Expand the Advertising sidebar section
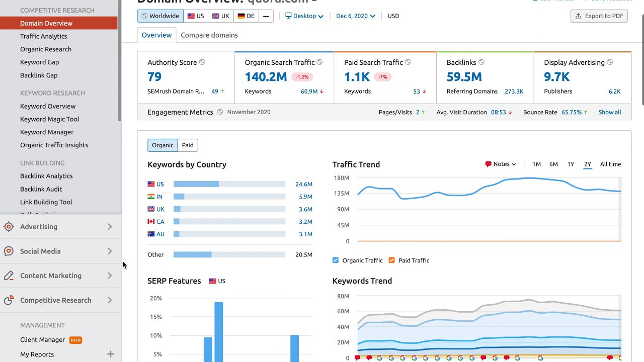The image size is (644, 362). click(60, 227)
